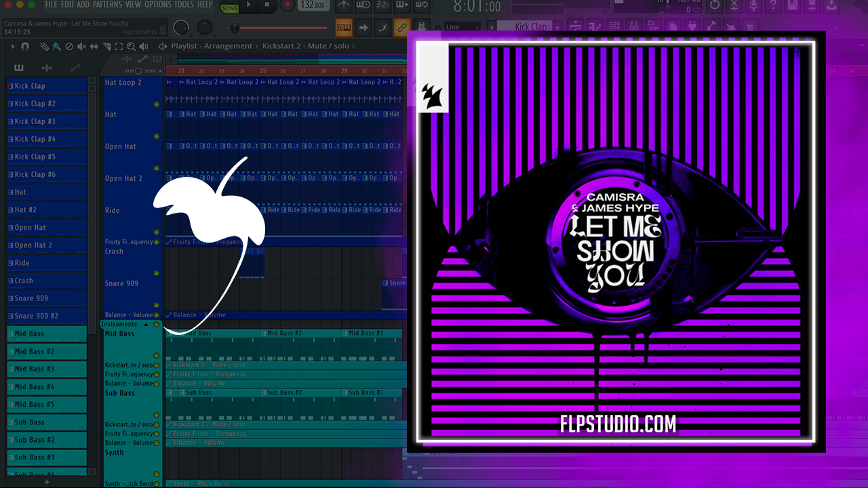Click the main volume knob

[180, 28]
